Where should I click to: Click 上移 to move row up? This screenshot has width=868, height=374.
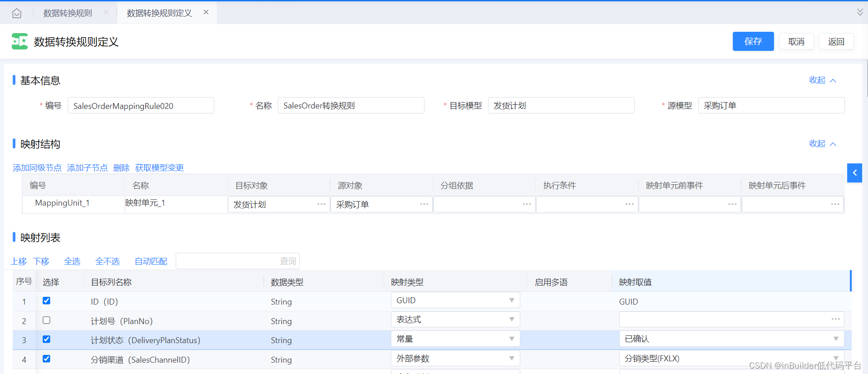pyautogui.click(x=19, y=261)
